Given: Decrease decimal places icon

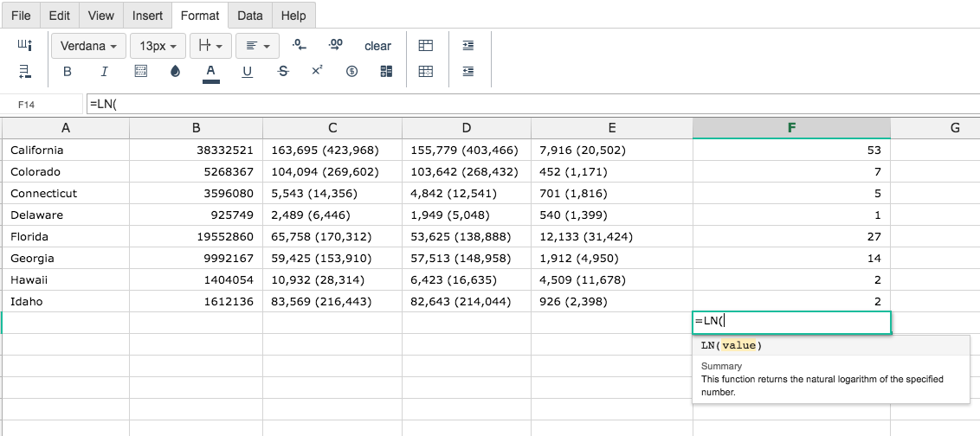Looking at the screenshot, I should pyautogui.click(x=300, y=45).
